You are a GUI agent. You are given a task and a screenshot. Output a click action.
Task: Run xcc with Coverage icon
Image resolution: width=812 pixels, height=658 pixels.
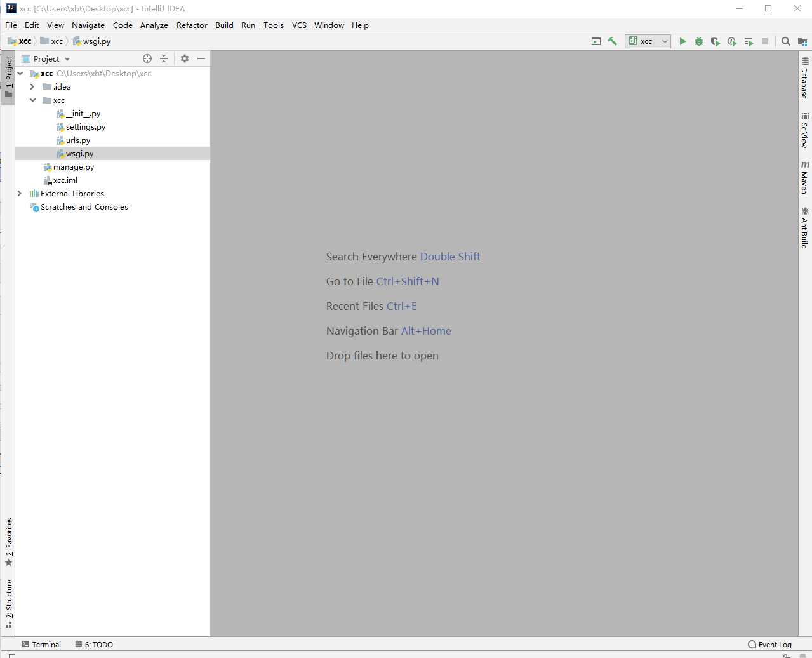(x=715, y=41)
